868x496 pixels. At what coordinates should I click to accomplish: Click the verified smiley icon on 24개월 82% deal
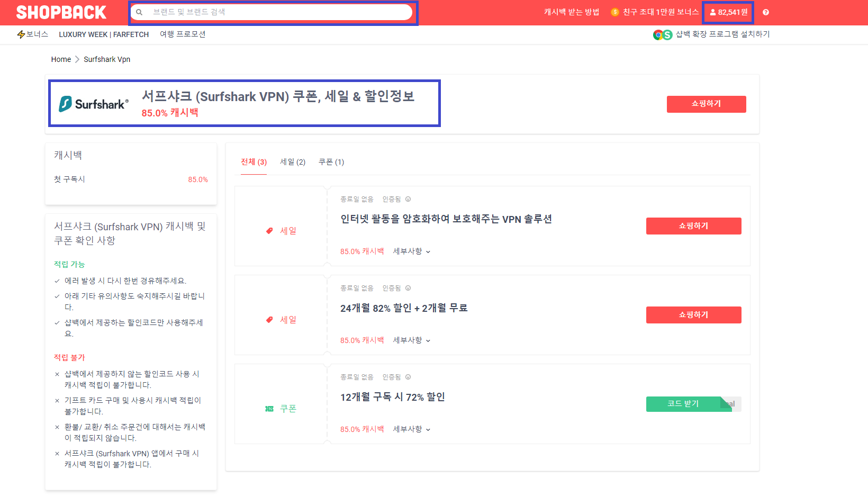(x=408, y=288)
